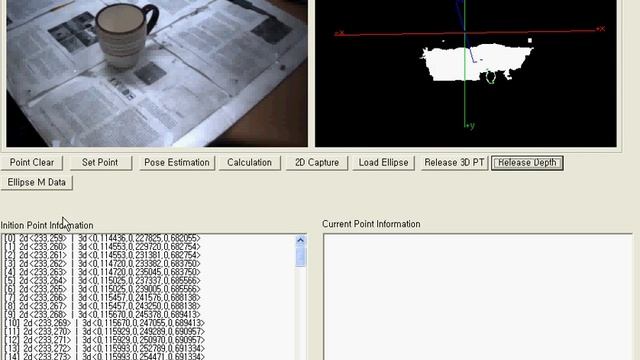Select row [8] 2d<233,267> in the list
The height and width of the screenshot is (360, 640).
[x=102, y=306]
